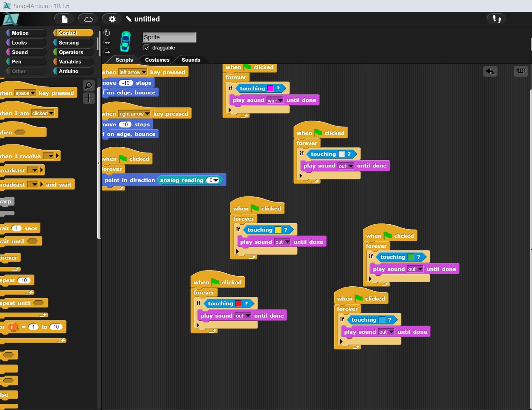Click the sprite name field
Viewport: 532px width, 410px height.
(x=169, y=37)
